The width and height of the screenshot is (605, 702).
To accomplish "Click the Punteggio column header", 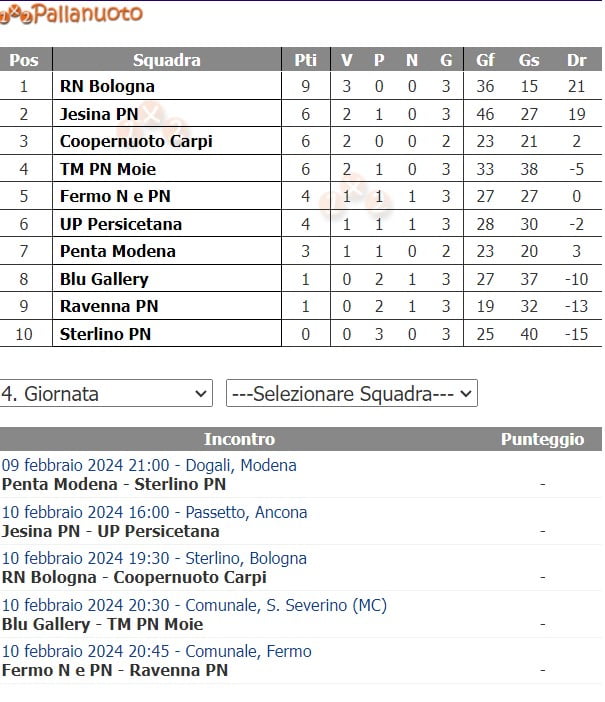I will tap(542, 439).
